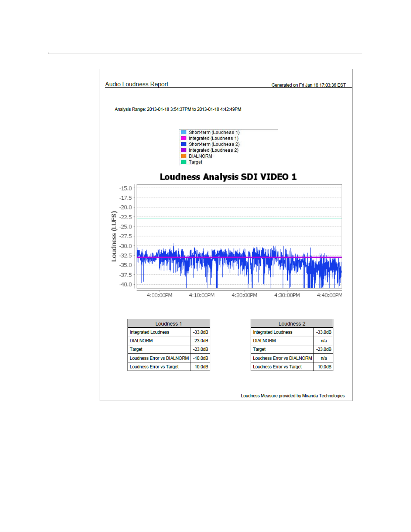Click the 'Generated on Fri Jan 18 17:03:36 EST' text
411x532 pixels.
pyautogui.click(x=309, y=85)
